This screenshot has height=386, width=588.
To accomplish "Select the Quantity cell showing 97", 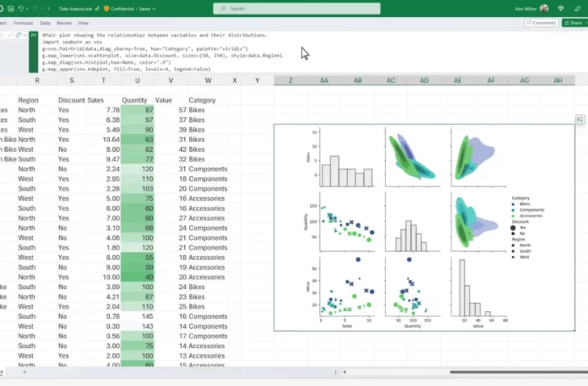I will 137,120.
